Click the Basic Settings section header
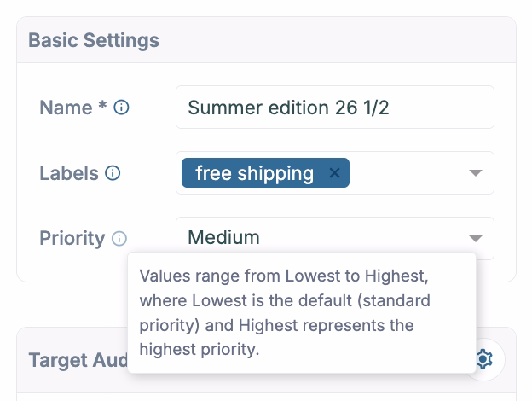532x401 pixels. (x=94, y=40)
